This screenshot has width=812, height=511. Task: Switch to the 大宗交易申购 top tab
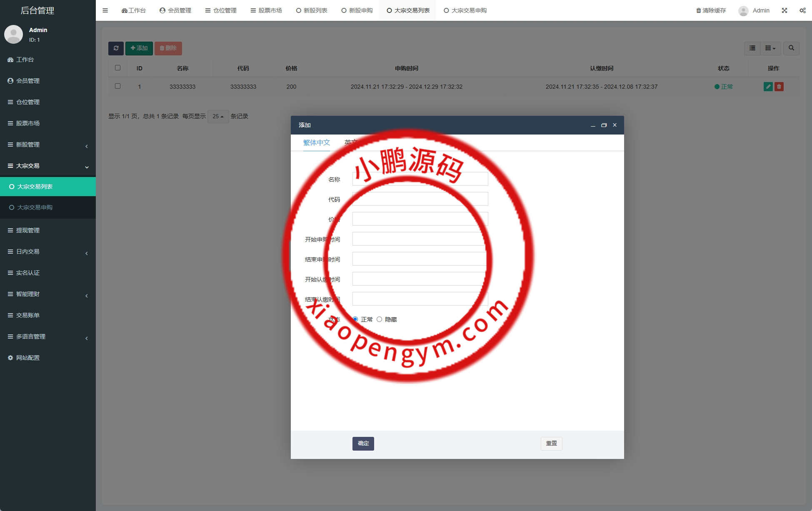coord(465,10)
